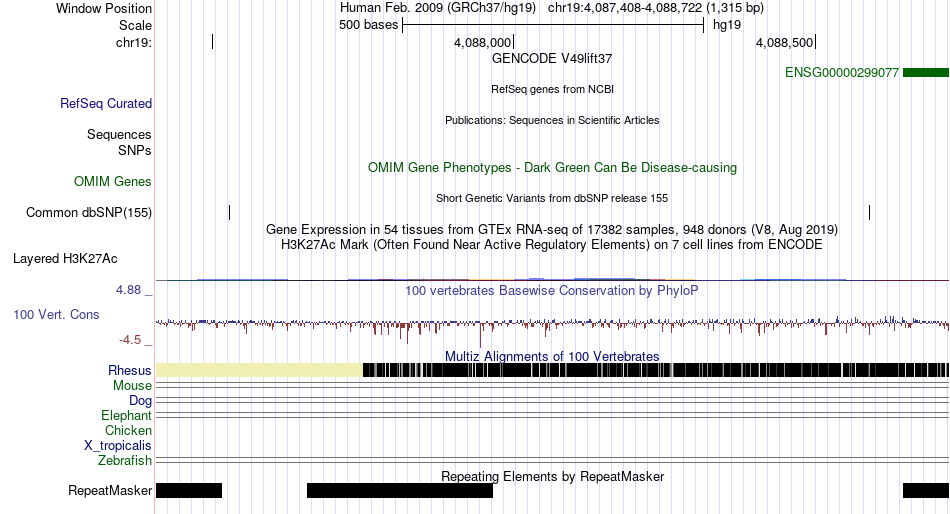Click the Layered H3K27Ac track label
950x514 pixels.
click(65, 259)
